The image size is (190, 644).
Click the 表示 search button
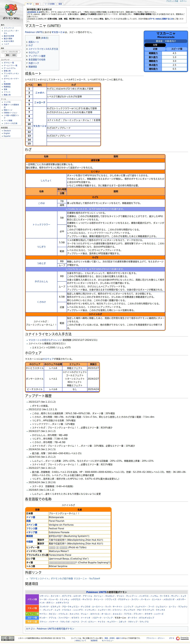8,55
